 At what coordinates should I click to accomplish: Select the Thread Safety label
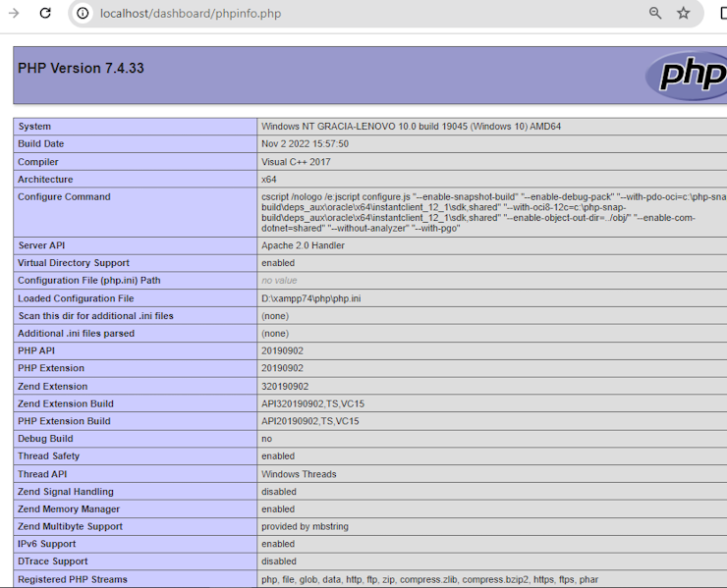49,456
